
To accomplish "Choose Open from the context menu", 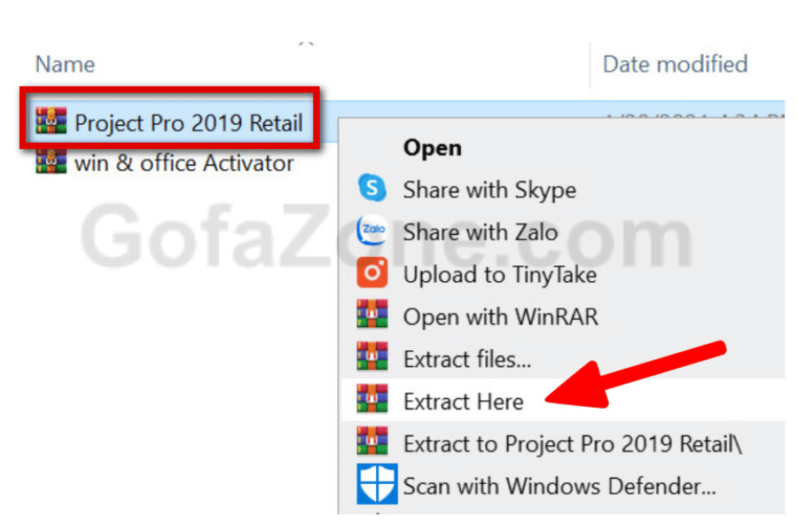I will pos(432,148).
